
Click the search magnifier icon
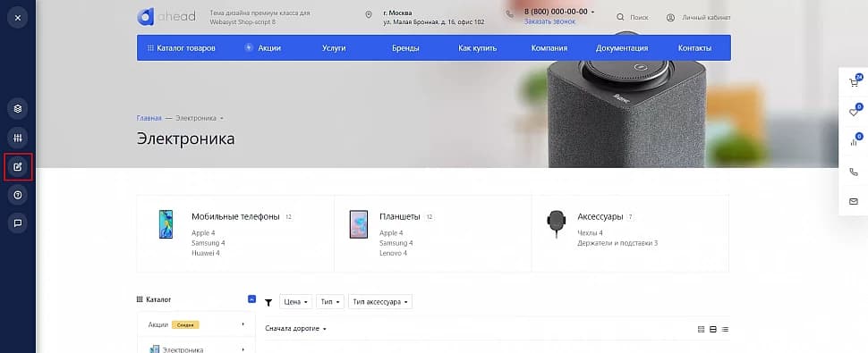click(x=620, y=17)
